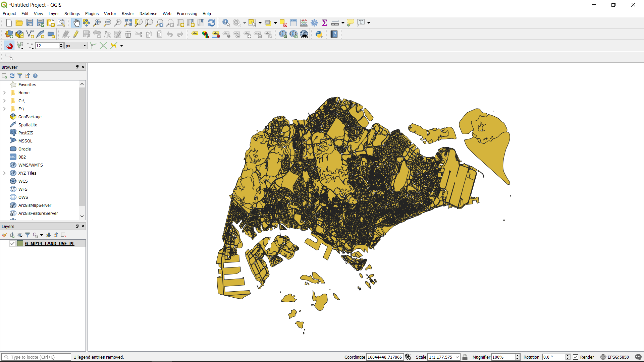
Task: Open the attribute table icon
Action: pyautogui.click(x=293, y=23)
